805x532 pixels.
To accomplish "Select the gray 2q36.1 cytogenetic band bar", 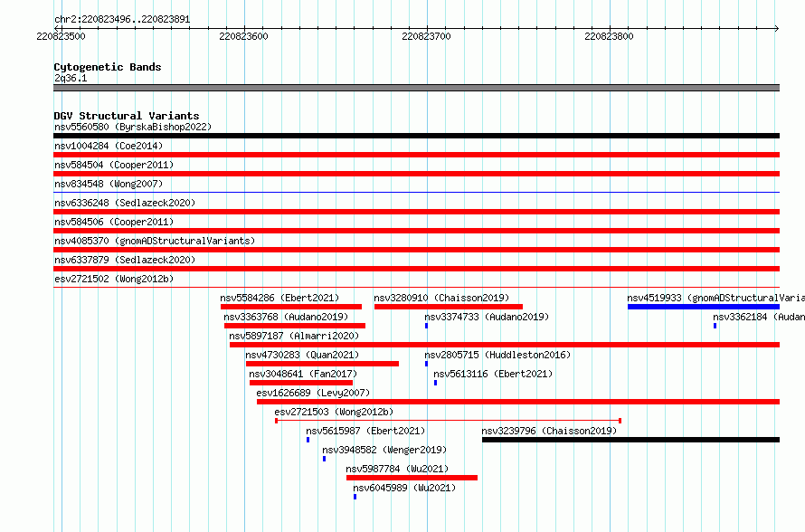I will [416, 88].
